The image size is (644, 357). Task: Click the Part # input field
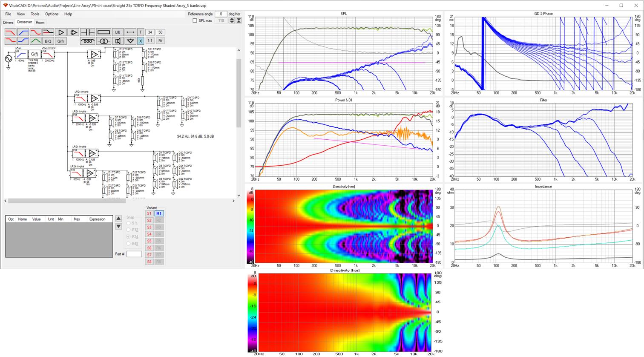[x=134, y=254]
